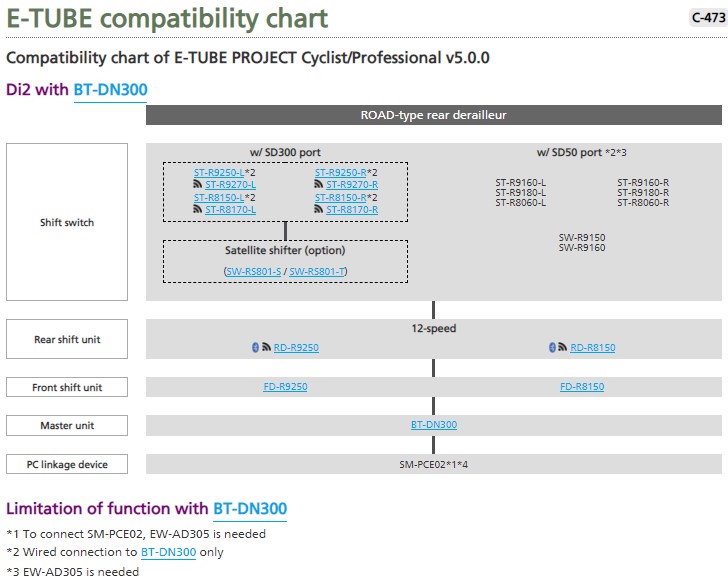Open the ST-R8150-R shift switch link
Screen dimensions: 728x581
(x=340, y=198)
